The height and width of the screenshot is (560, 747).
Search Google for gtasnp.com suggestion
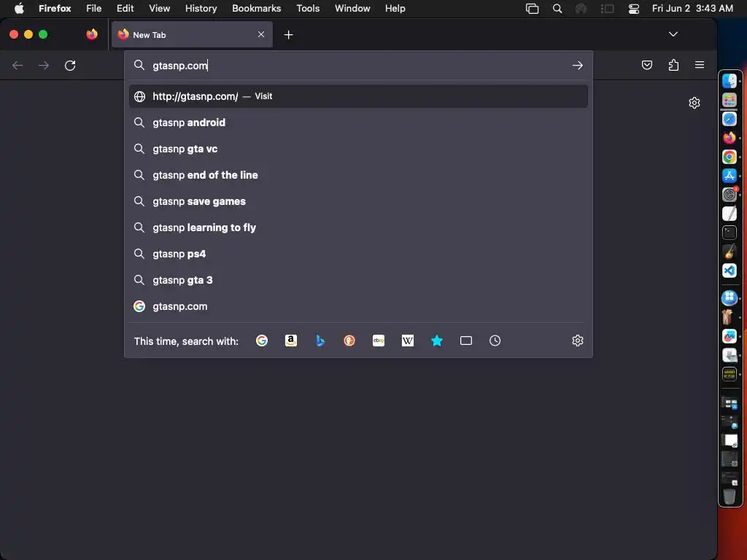pos(358,306)
